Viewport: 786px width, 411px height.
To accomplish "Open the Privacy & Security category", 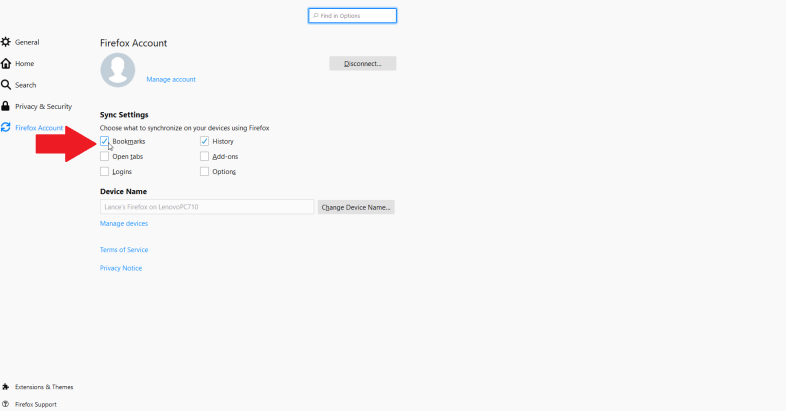I will (x=44, y=106).
